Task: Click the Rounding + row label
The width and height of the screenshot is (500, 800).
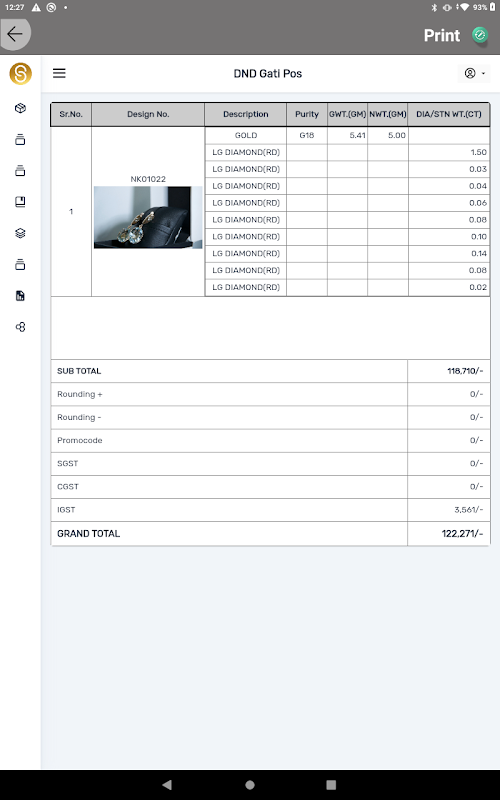Action: click(x=80, y=394)
